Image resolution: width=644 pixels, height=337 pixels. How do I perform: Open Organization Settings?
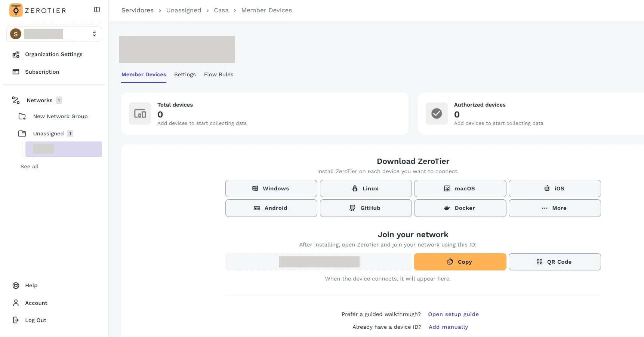coord(54,54)
